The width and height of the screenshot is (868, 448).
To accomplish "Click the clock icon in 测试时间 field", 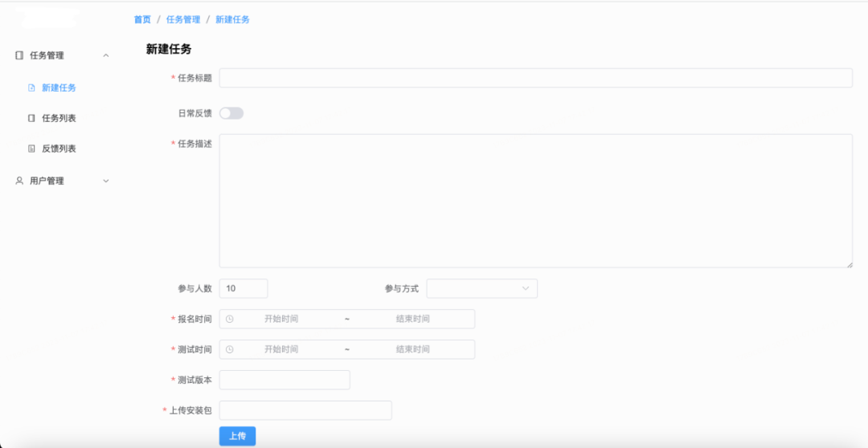I will pyautogui.click(x=230, y=349).
